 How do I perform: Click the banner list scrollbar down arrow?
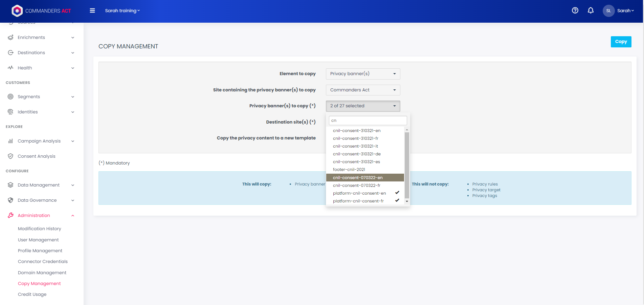[407, 201]
